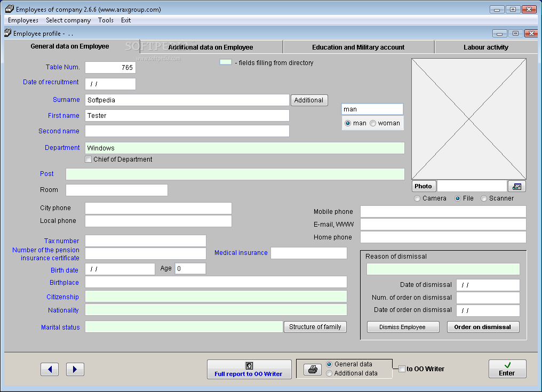
Task: Click the printer icon button
Action: pos(313,369)
